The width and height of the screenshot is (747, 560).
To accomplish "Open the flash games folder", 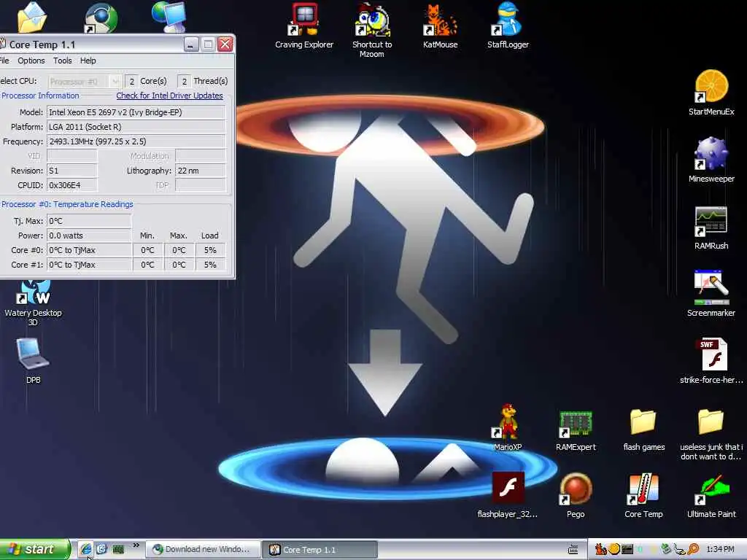I will tap(643, 422).
